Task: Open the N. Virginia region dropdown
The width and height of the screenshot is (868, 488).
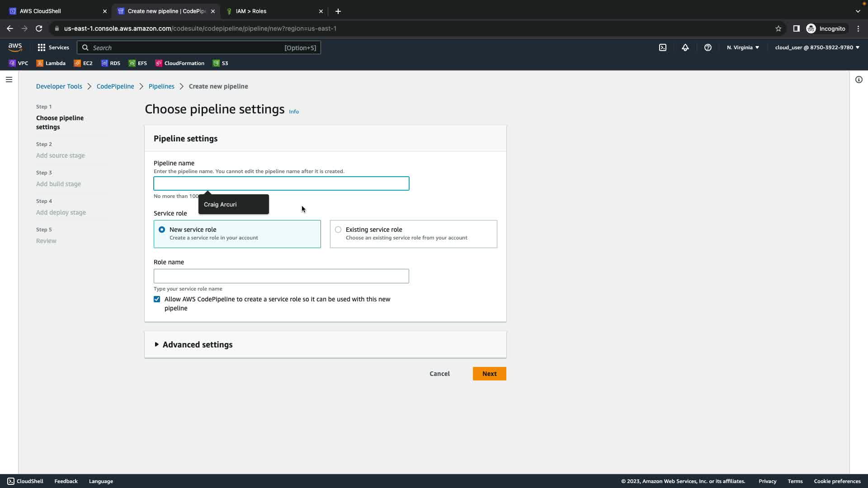Action: [x=743, y=47]
